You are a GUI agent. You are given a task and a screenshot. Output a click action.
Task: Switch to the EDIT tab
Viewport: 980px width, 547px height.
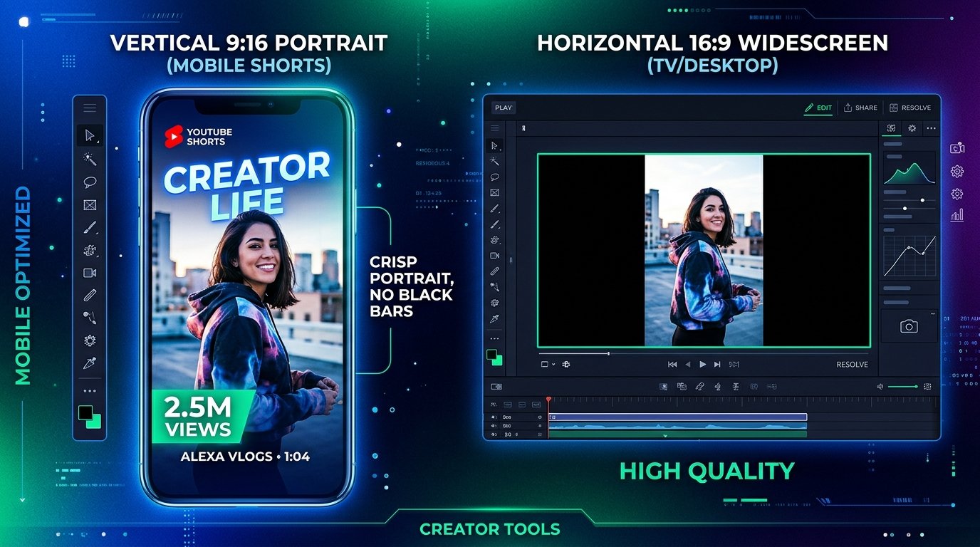pos(818,108)
